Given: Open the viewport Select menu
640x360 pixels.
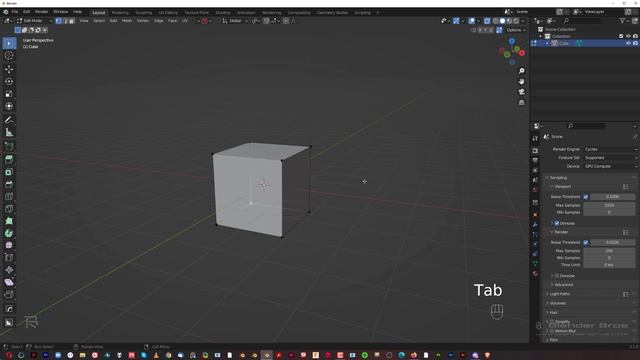Looking at the screenshot, I should point(99,21).
